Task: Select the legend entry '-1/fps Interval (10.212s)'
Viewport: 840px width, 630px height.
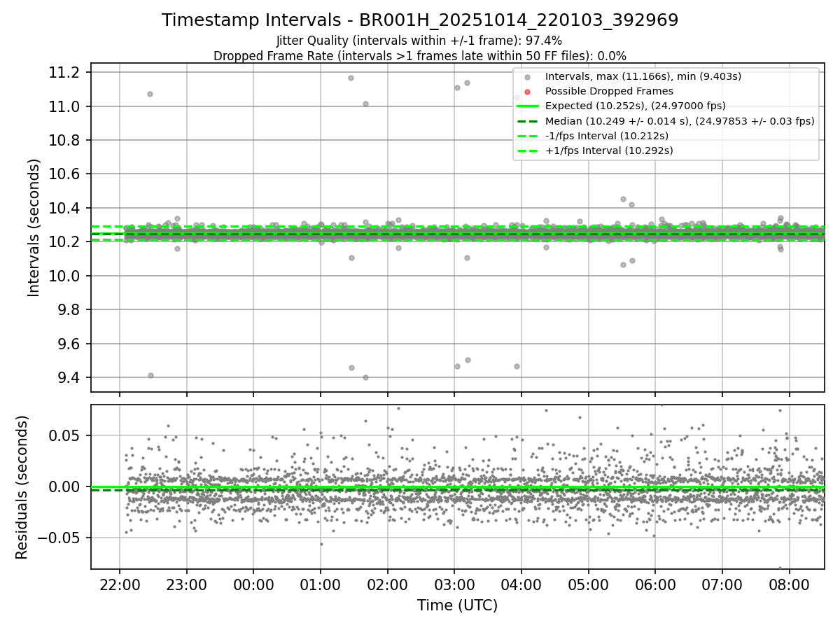Action: pos(607,135)
